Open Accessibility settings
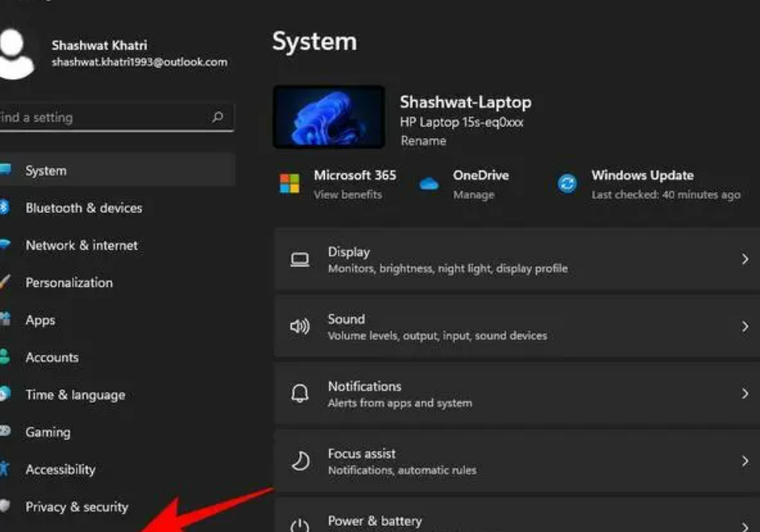760x532 pixels. tap(118, 469)
